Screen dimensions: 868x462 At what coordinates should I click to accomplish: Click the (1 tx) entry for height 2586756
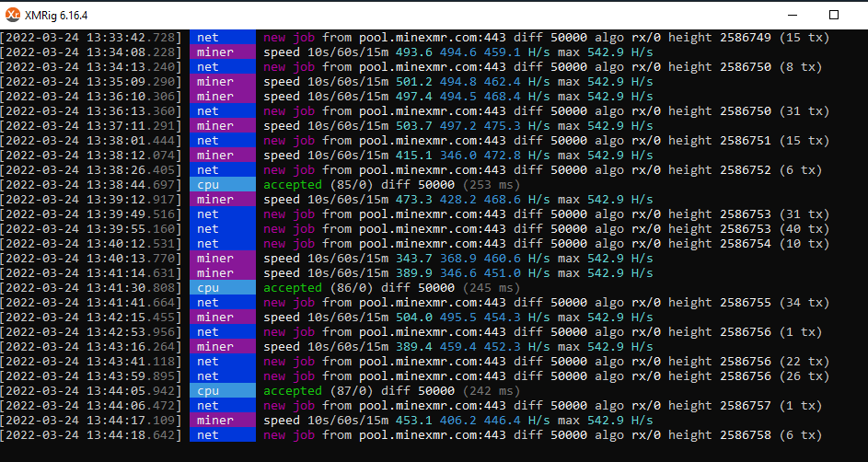tap(801, 332)
